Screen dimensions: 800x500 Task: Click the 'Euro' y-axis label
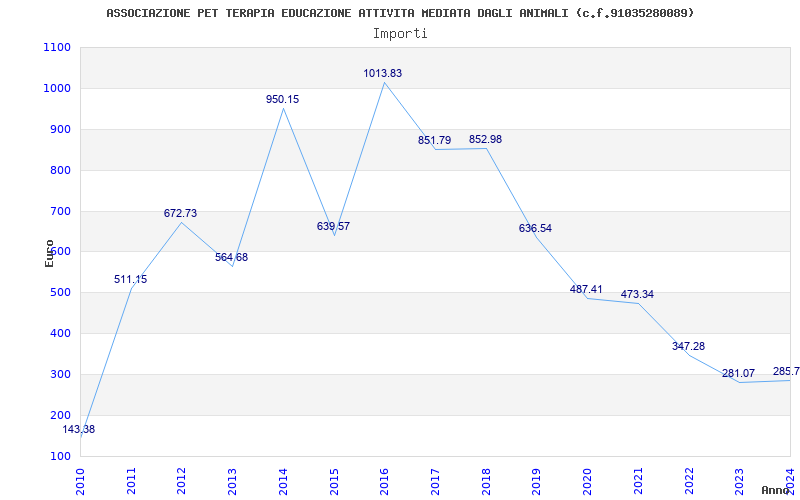click(49, 253)
